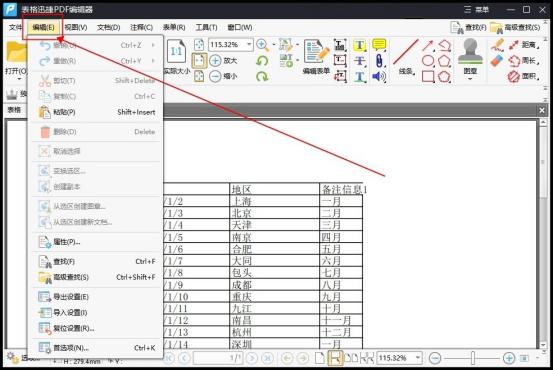Image resolution: width=553 pixels, height=371 pixels.
Task: Switch to the 表格 document tab
Action: [14, 110]
